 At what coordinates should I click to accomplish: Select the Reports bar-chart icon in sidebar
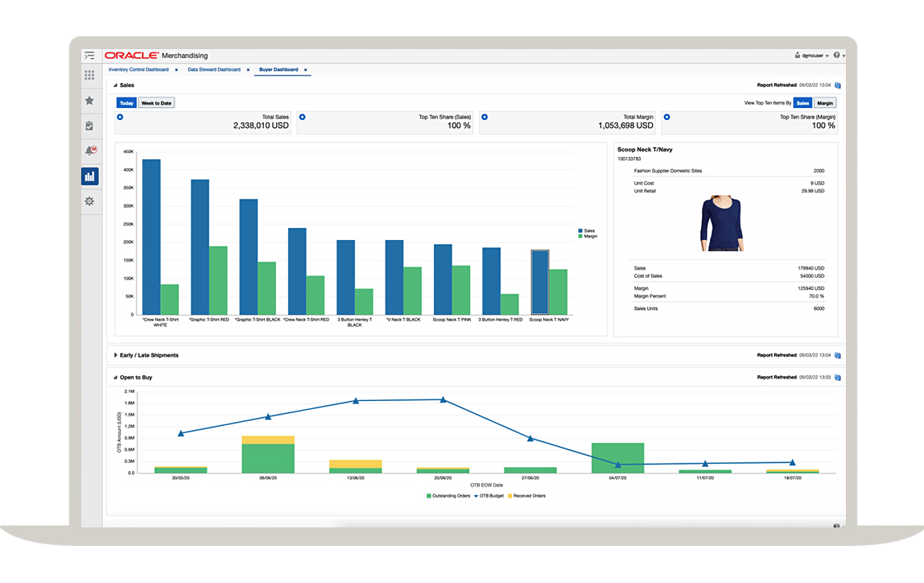(x=89, y=176)
